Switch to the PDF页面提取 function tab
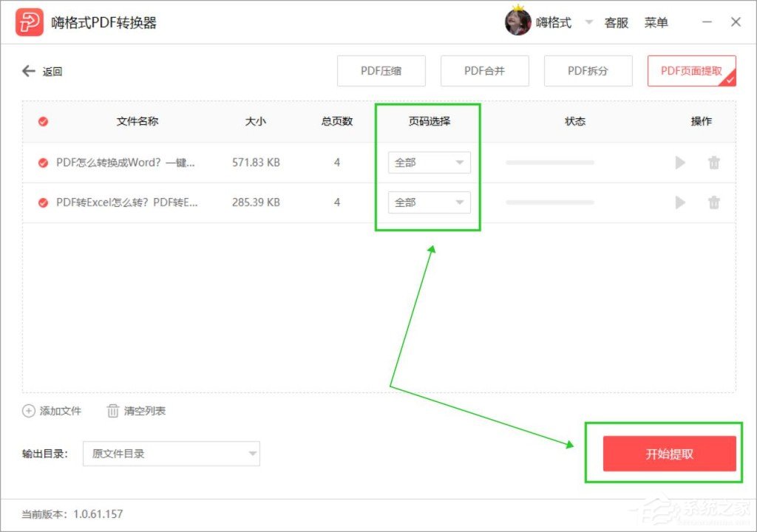The width and height of the screenshot is (757, 532). click(x=690, y=71)
